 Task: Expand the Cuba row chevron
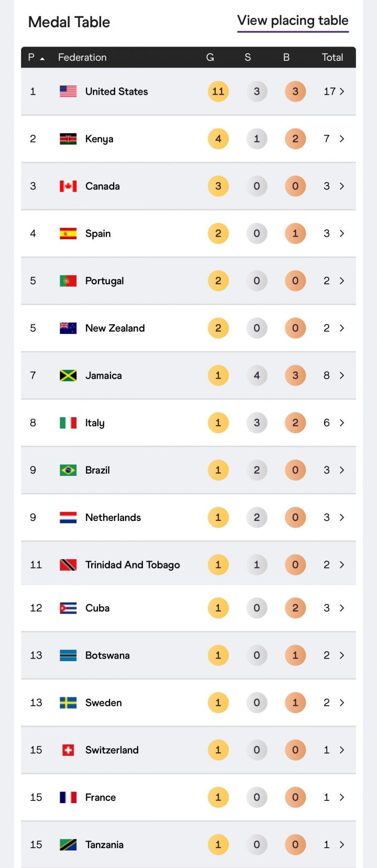point(342,608)
